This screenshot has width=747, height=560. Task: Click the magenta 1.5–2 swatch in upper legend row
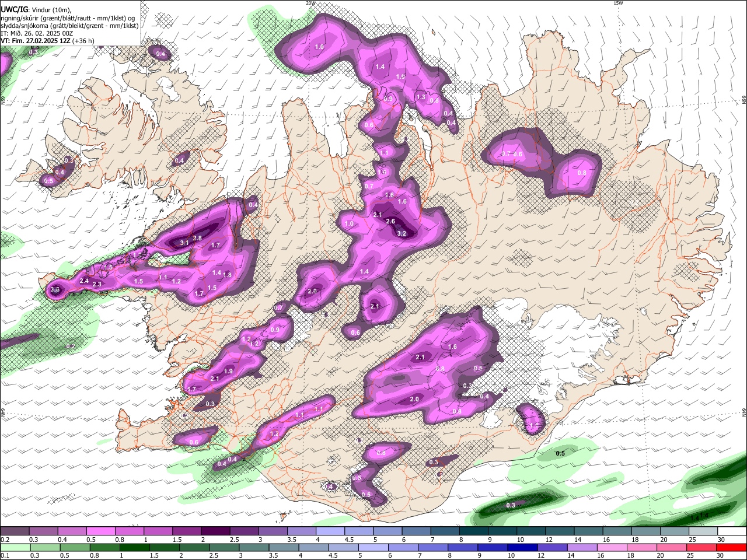click(x=186, y=531)
